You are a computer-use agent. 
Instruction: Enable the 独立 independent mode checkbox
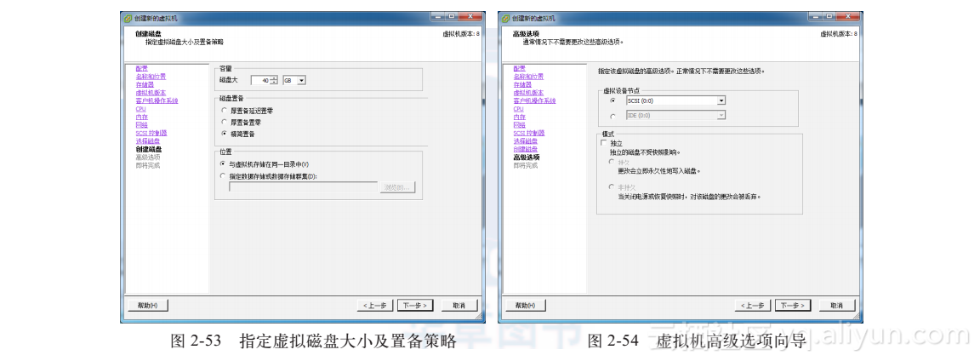[604, 143]
